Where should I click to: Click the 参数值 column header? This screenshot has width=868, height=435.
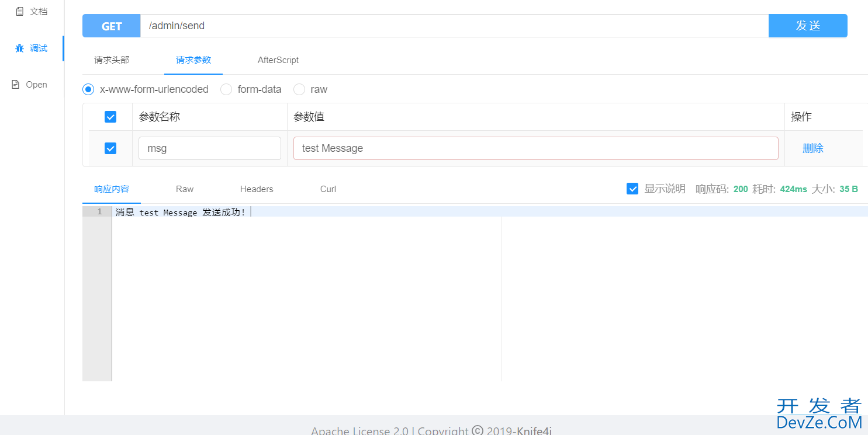[309, 117]
